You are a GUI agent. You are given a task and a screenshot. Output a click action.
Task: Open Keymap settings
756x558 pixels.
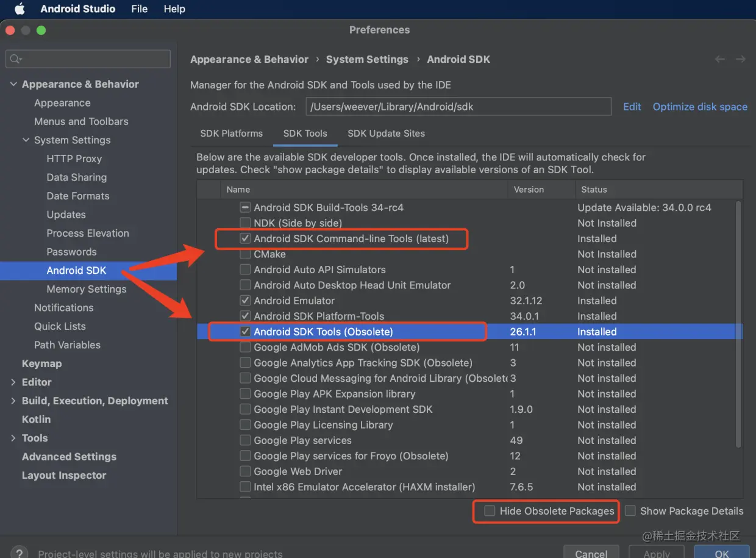(x=41, y=363)
